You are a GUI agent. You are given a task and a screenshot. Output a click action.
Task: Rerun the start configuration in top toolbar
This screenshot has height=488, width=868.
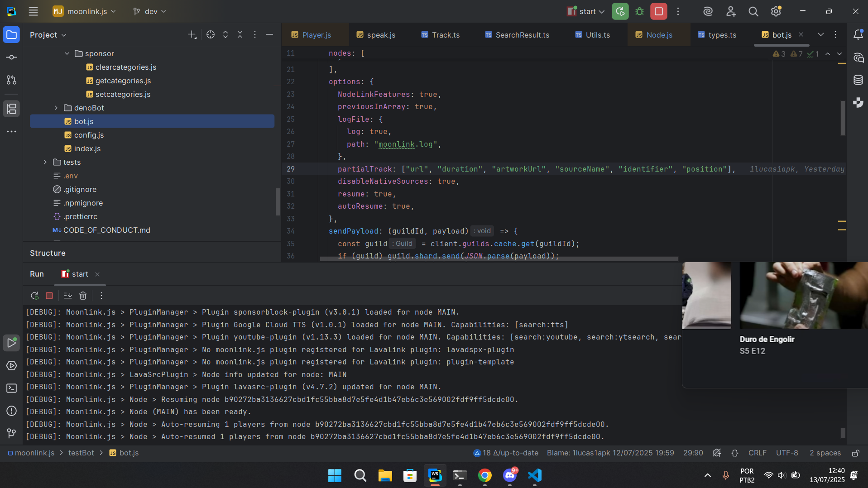pyautogui.click(x=620, y=11)
